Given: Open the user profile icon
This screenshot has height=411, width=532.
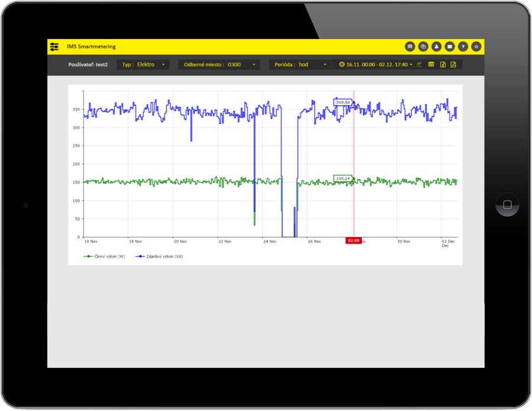Looking at the screenshot, I should point(436,47).
